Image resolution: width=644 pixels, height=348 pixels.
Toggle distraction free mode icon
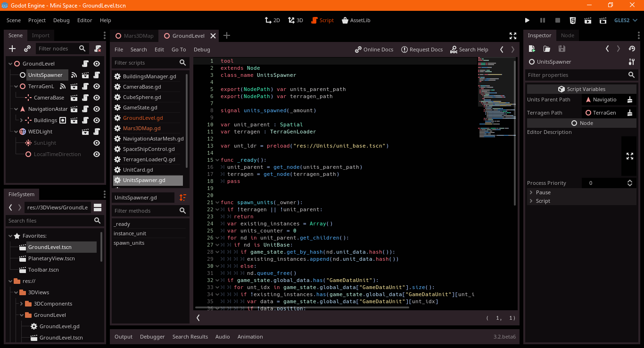513,36
